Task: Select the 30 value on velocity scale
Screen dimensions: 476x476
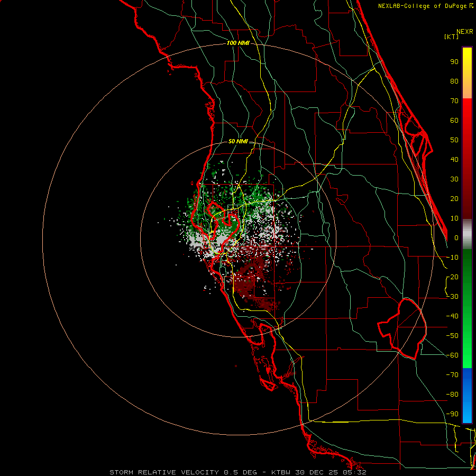Action: click(x=454, y=179)
